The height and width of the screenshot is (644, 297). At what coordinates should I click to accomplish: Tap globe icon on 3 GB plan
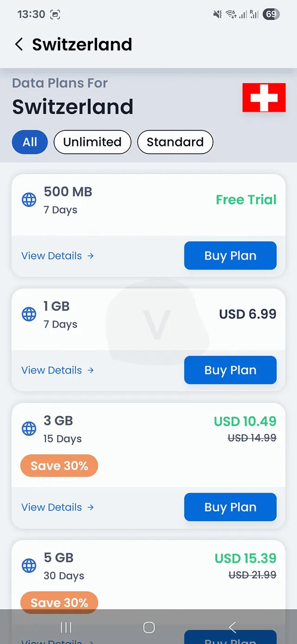pyautogui.click(x=29, y=429)
